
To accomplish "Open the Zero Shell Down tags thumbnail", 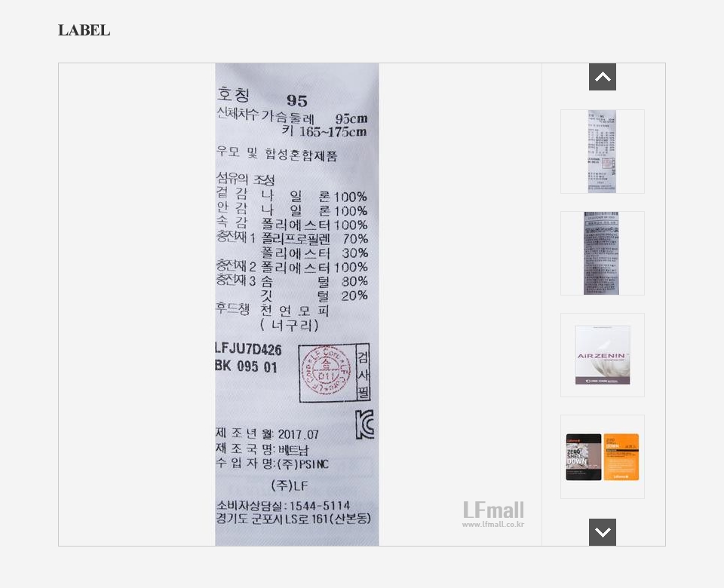I will pos(602,457).
